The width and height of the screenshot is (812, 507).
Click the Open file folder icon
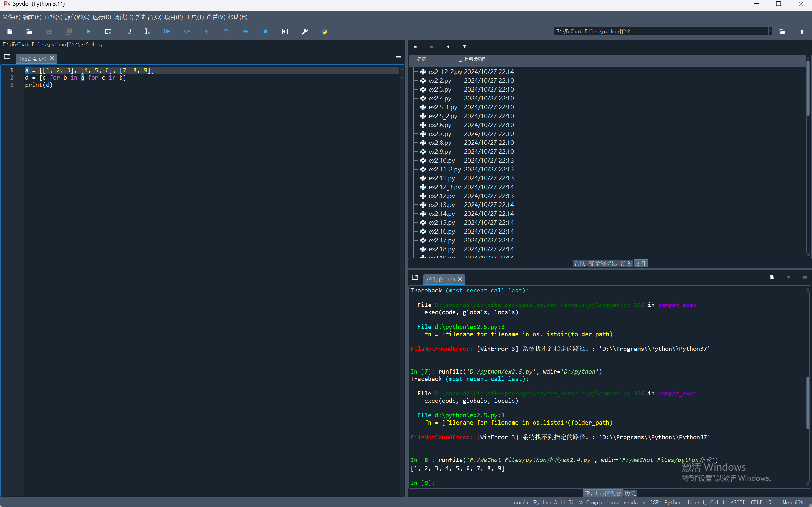tap(29, 31)
